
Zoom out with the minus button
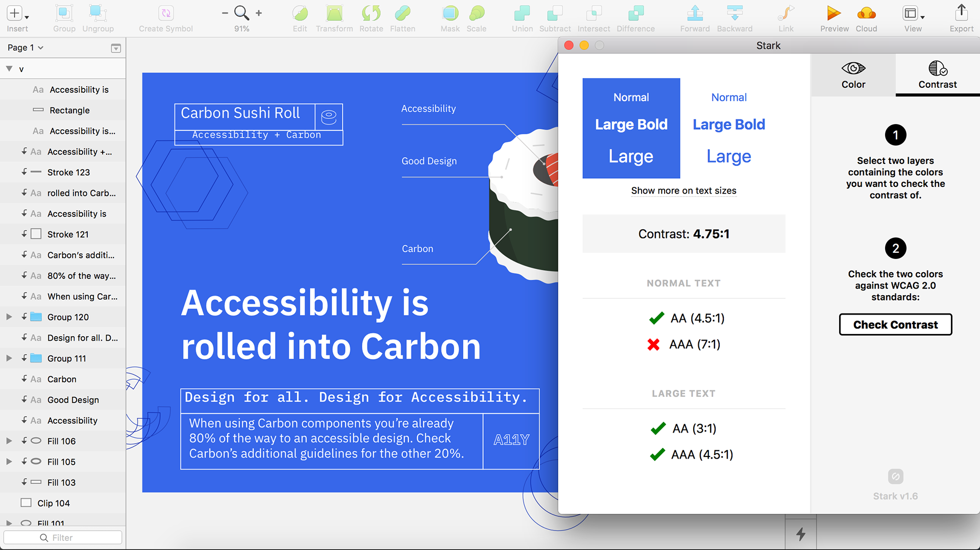click(x=225, y=13)
